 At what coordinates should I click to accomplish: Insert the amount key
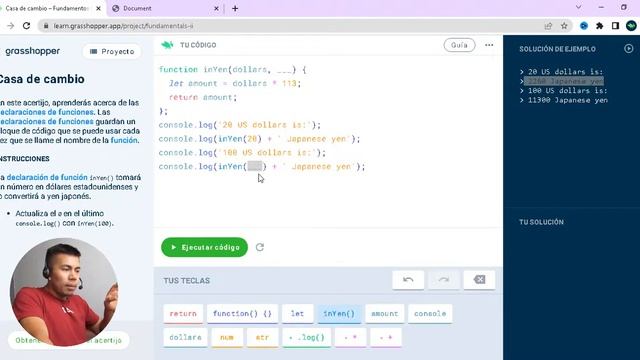click(384, 313)
